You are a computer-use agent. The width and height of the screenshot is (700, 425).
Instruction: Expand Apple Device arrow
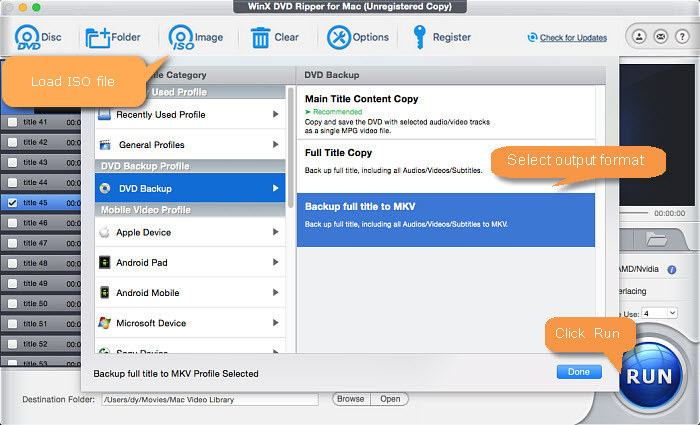(275, 232)
